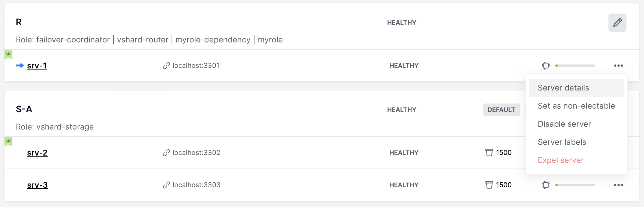The width and height of the screenshot is (644, 207).
Task: Click the link icon next to localhost:3302
Action: click(167, 153)
